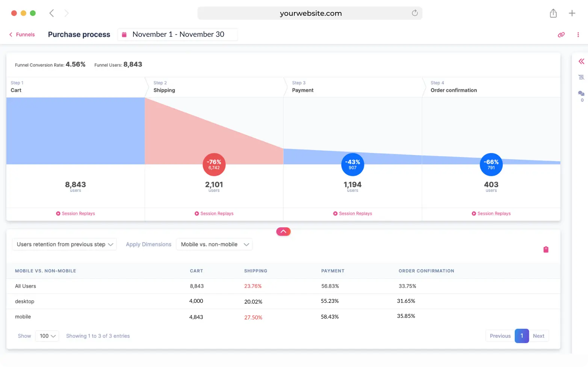The height and width of the screenshot is (367, 588).
Task: Click the Previous pagination button
Action: coord(500,336)
